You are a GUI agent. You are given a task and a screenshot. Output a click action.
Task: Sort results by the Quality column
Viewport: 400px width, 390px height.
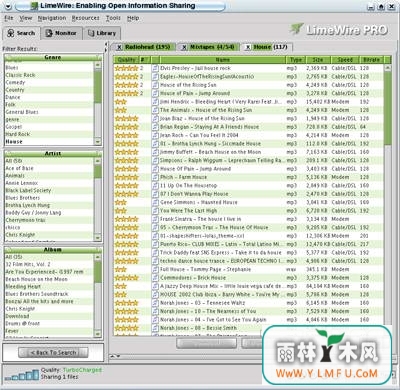pos(126,60)
